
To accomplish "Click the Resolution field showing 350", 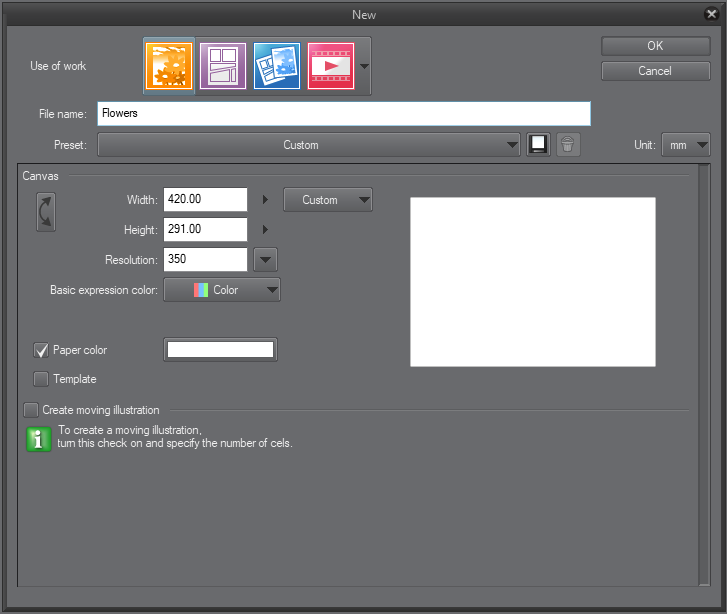I will [205, 259].
